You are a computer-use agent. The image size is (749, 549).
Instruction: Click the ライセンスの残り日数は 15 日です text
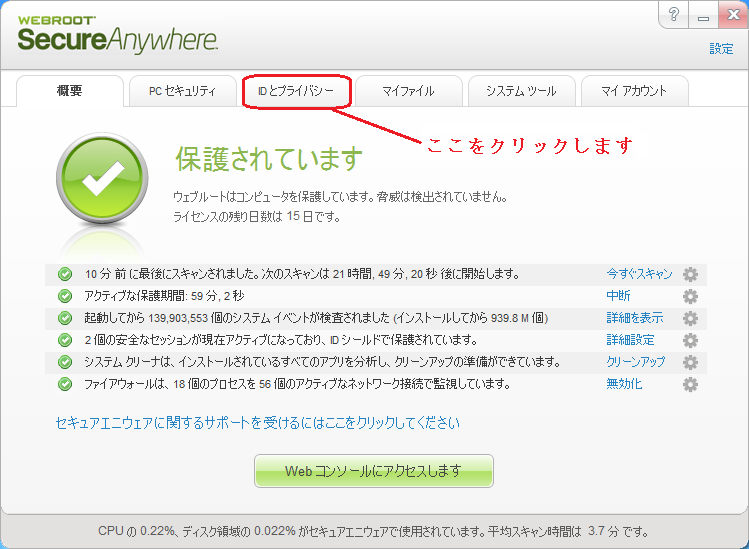pyautogui.click(x=257, y=217)
